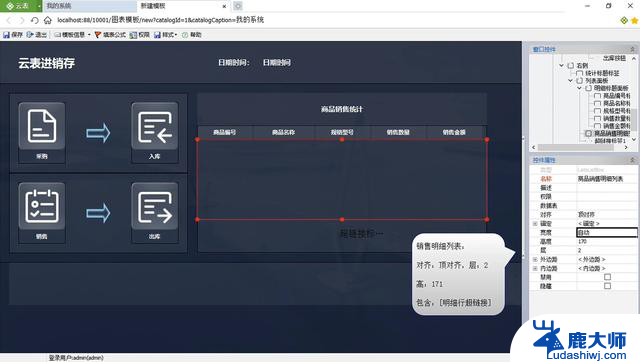This screenshot has width=640, height=362.
Task: Collapse the 列表面板 tree node
Action: tap(571, 80)
